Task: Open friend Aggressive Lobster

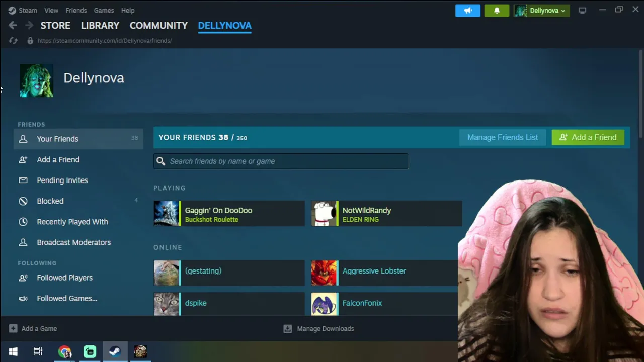Action: [384, 273]
